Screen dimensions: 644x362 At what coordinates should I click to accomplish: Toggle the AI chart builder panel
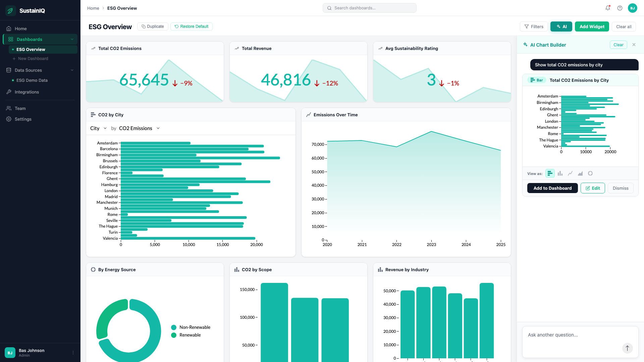coord(561,26)
